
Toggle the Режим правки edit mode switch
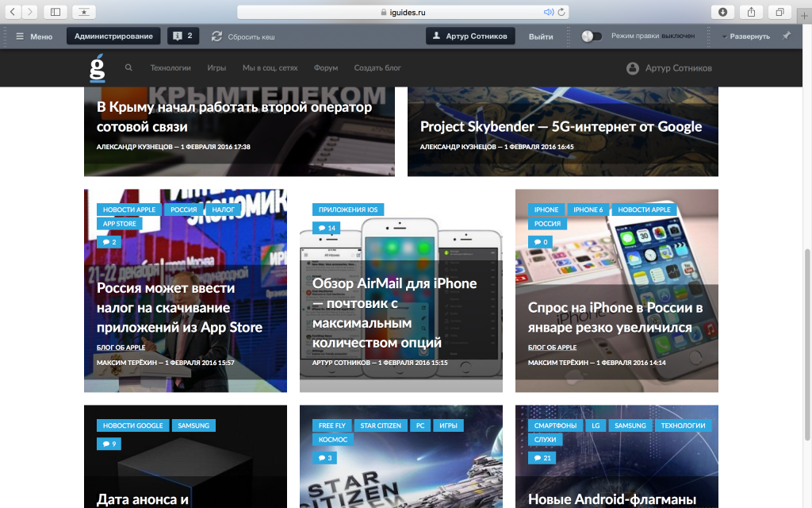point(592,37)
